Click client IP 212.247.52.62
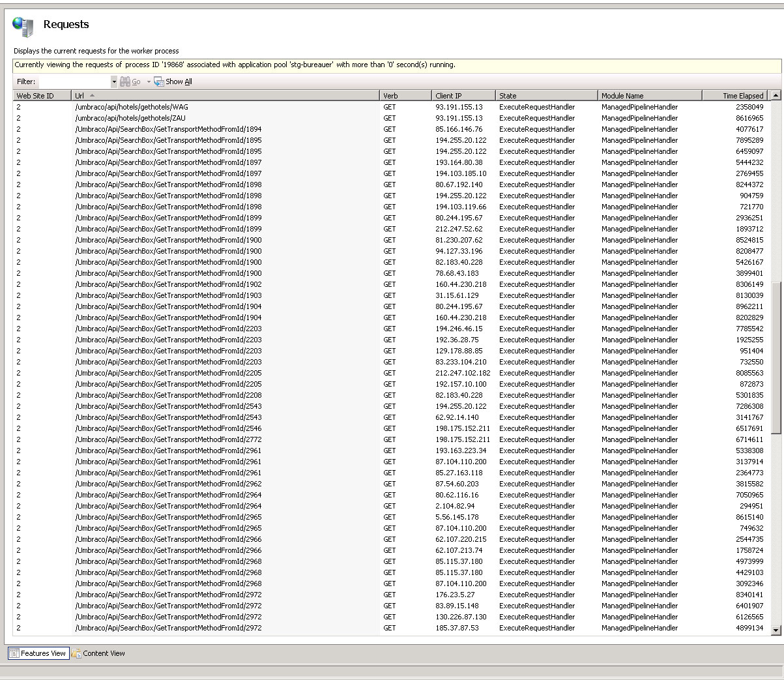The image size is (784, 680). tap(459, 229)
